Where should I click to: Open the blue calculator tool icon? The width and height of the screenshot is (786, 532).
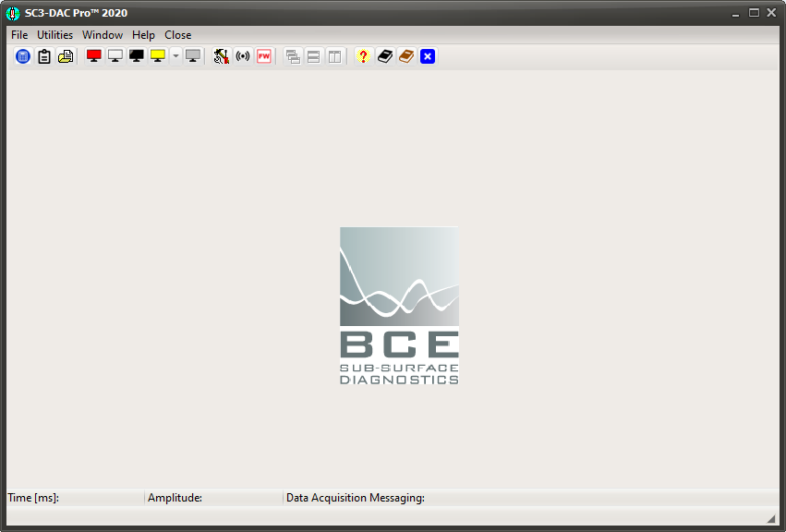click(x=22, y=56)
